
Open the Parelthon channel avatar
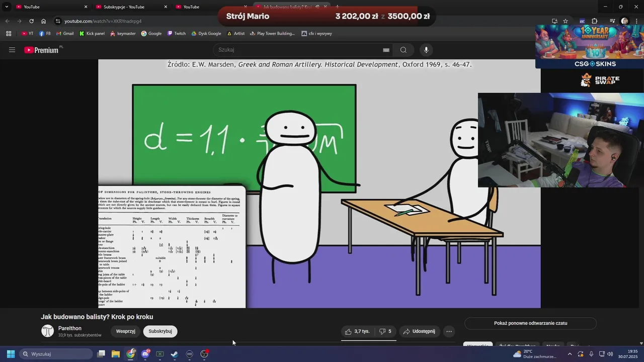[x=47, y=331]
